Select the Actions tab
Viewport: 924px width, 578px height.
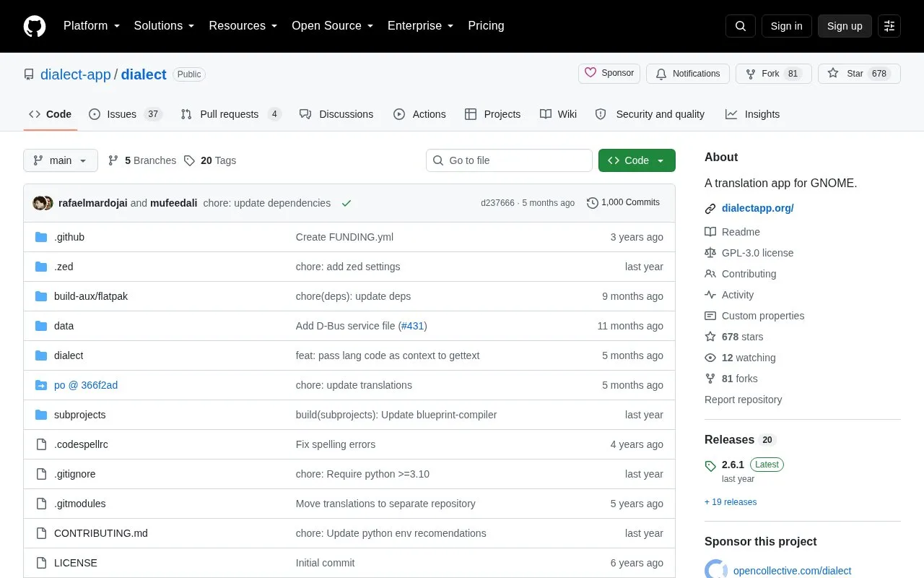click(419, 114)
